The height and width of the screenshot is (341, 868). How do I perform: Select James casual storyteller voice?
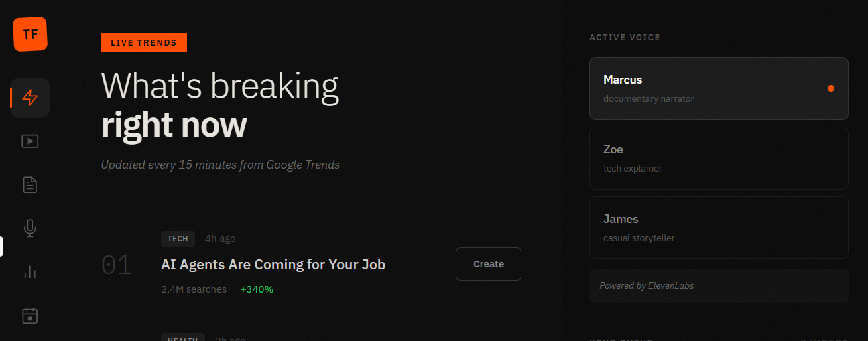[x=718, y=228]
